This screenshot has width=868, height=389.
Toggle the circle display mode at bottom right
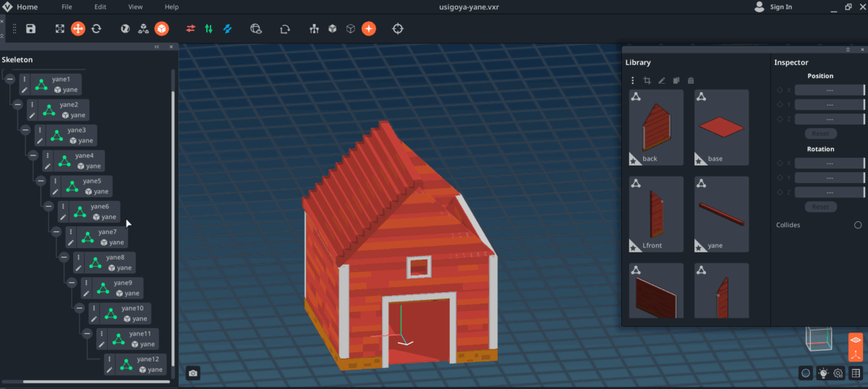click(805, 373)
